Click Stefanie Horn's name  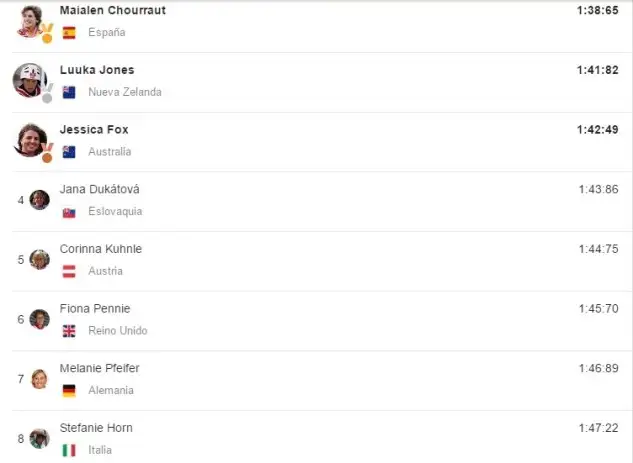point(96,428)
